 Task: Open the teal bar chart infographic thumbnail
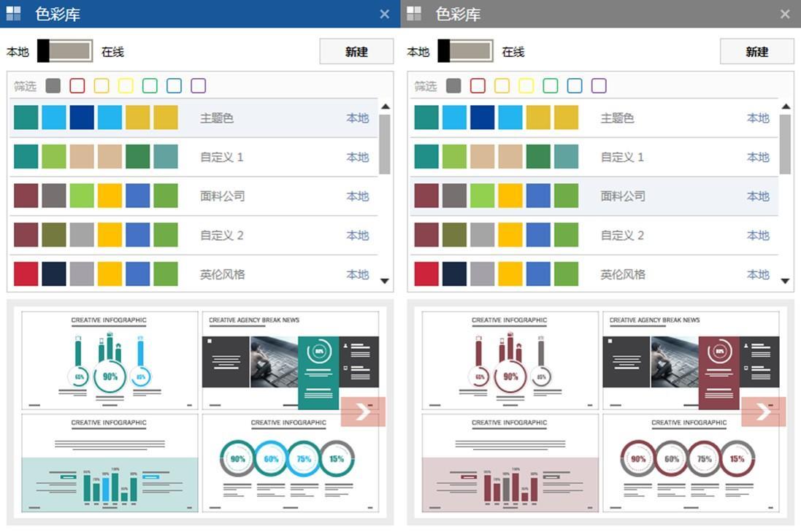point(110,463)
